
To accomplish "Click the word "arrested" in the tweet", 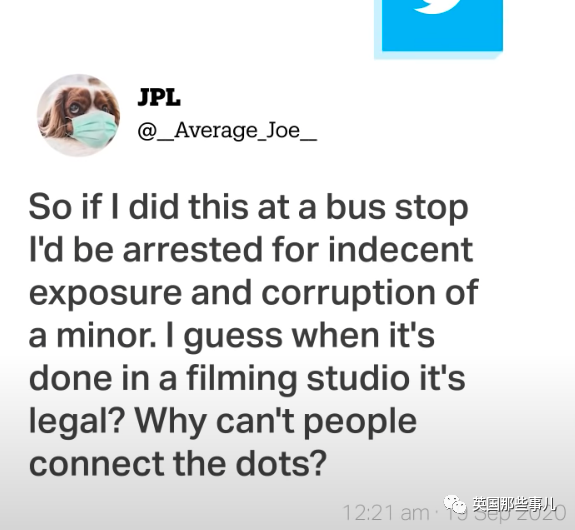I will tap(193, 250).
